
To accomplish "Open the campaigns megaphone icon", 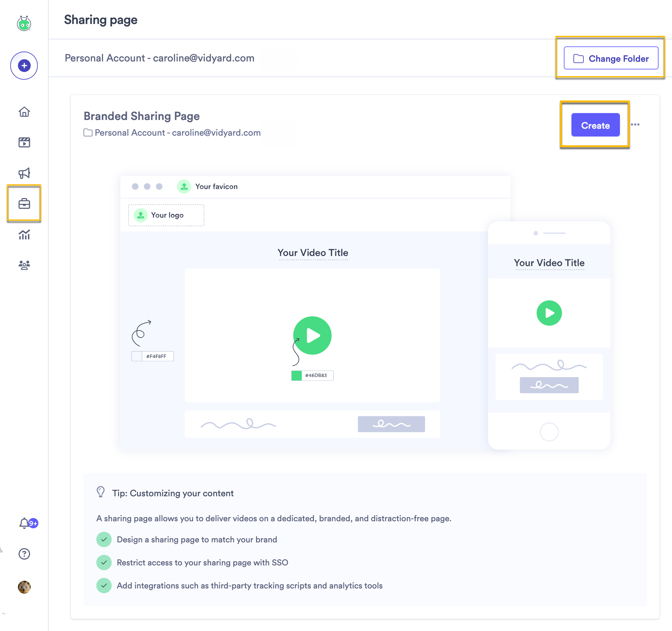I will pos(24,173).
